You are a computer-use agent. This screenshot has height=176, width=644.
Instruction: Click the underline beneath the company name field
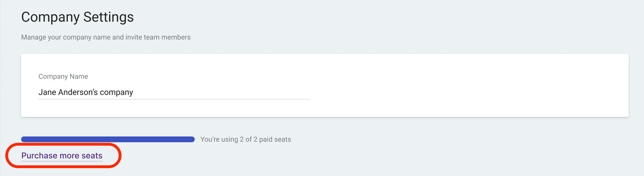click(x=174, y=99)
